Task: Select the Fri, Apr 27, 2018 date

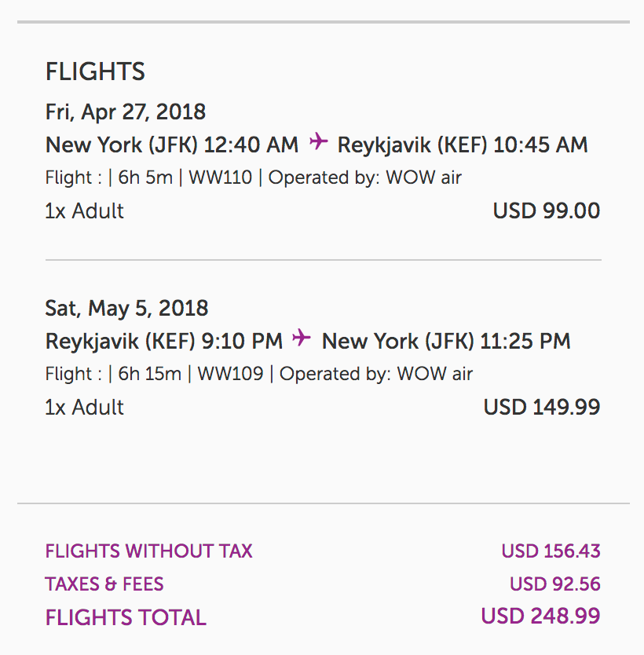Action: click(x=126, y=112)
